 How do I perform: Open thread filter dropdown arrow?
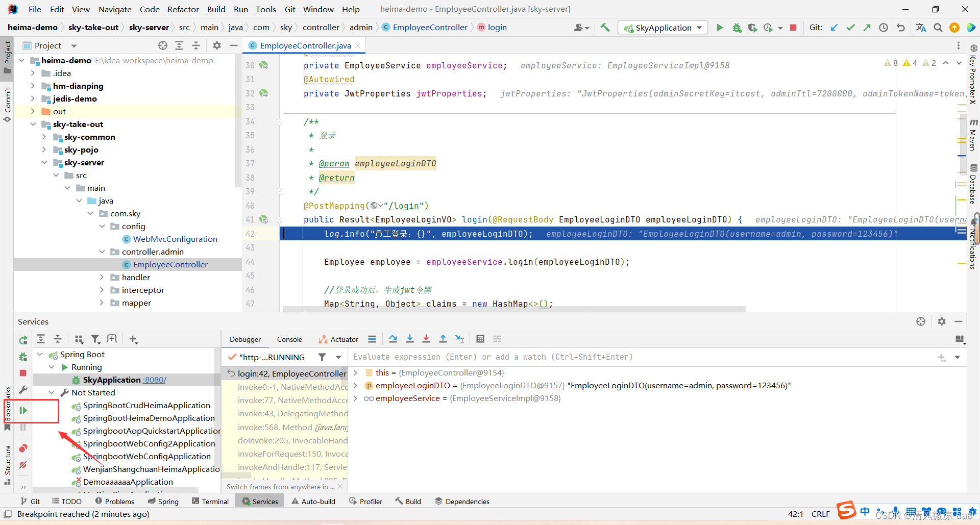[338, 357]
